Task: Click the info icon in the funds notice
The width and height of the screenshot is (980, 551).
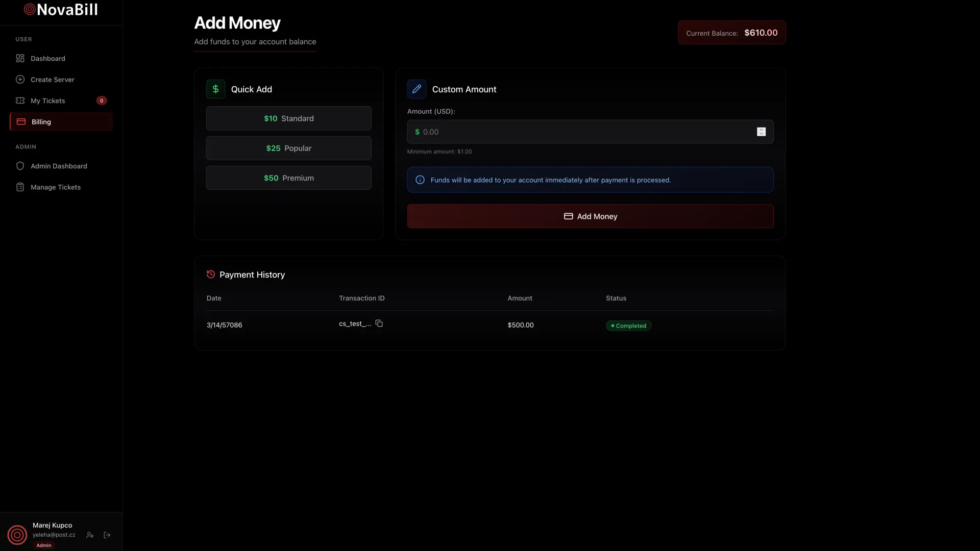Action: click(x=420, y=180)
